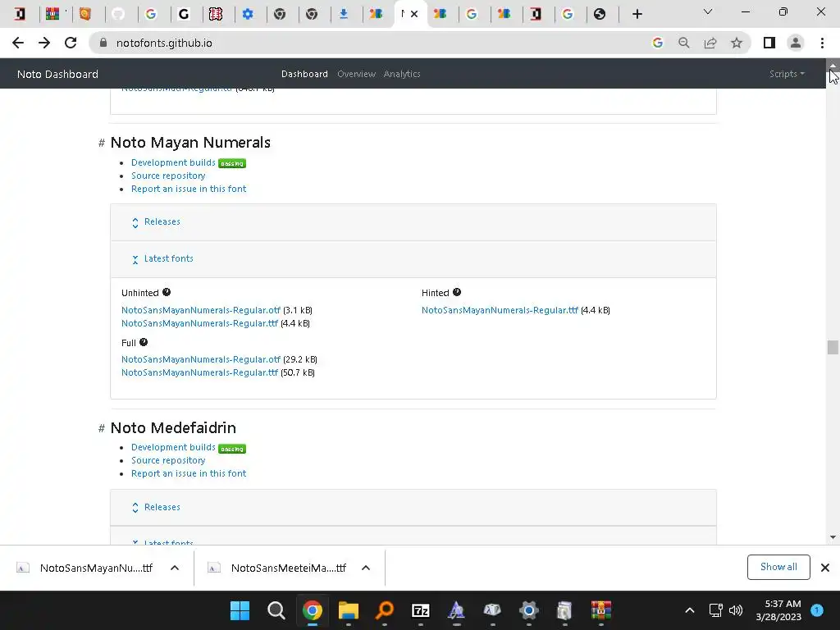This screenshot has height=630, width=840.
Task: Open WinRAR icon on taskbar
Action: (601, 610)
